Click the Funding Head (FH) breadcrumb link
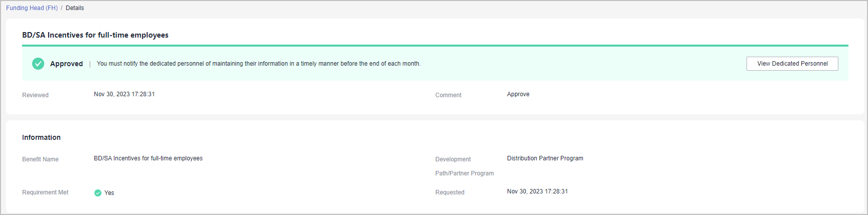 [x=32, y=8]
